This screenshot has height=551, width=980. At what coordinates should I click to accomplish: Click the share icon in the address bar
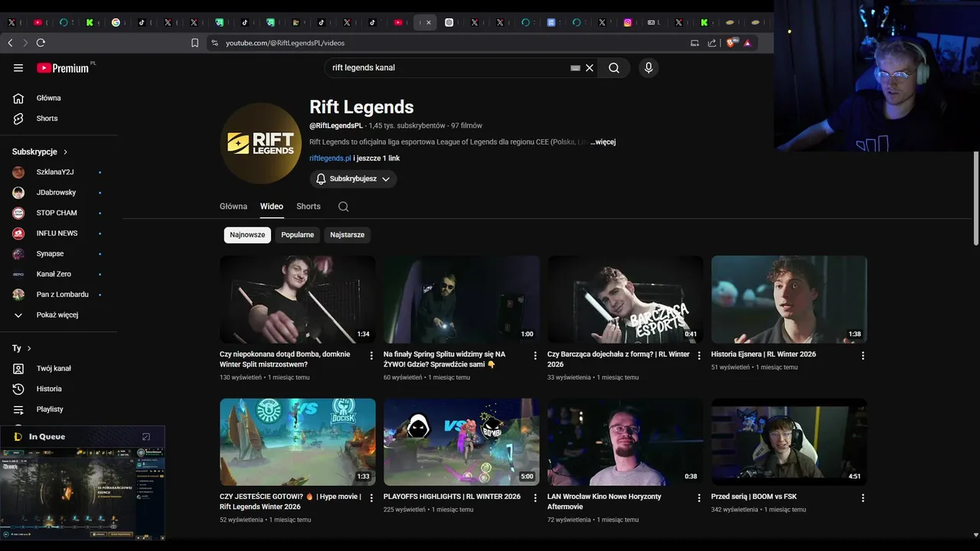(712, 43)
